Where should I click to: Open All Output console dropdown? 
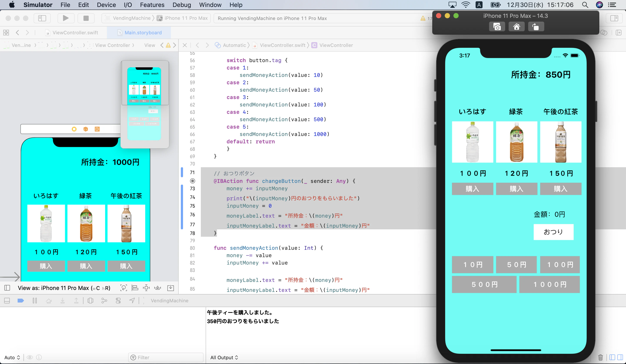(x=224, y=357)
